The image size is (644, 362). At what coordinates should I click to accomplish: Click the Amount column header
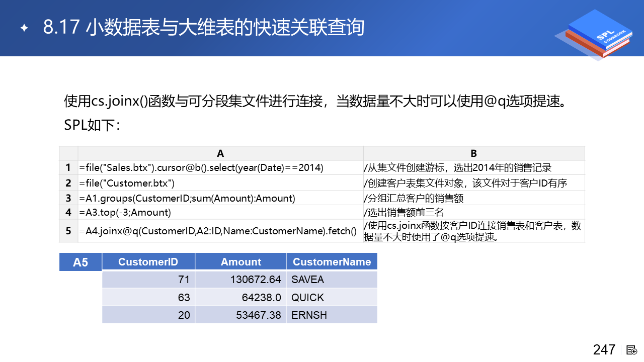(x=241, y=261)
